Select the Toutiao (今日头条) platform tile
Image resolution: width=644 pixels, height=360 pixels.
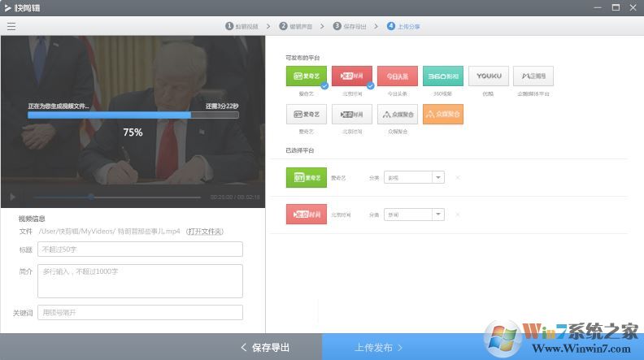(x=398, y=76)
